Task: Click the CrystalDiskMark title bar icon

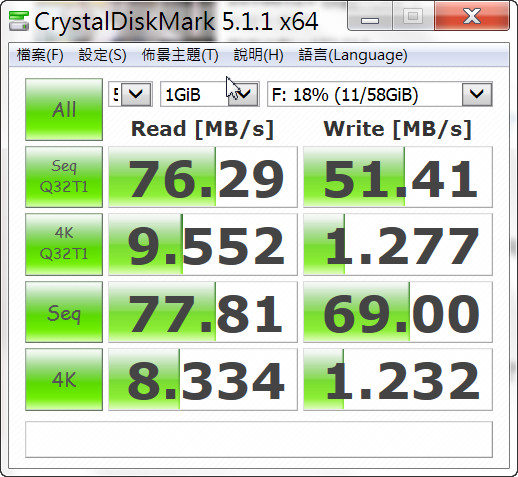Action: (19, 21)
